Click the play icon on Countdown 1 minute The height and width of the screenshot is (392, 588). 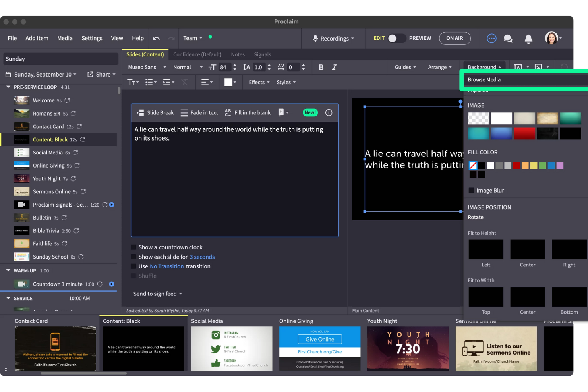[x=112, y=284]
